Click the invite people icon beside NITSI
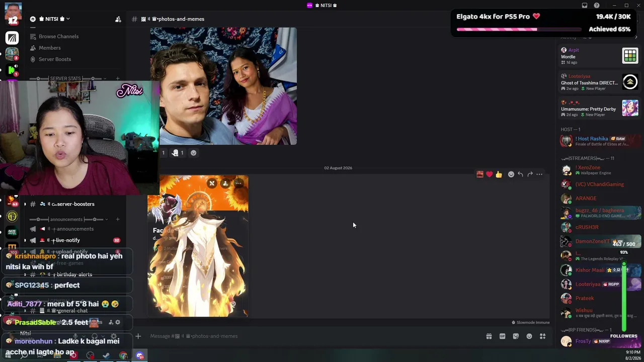The width and height of the screenshot is (644, 362). (x=118, y=19)
